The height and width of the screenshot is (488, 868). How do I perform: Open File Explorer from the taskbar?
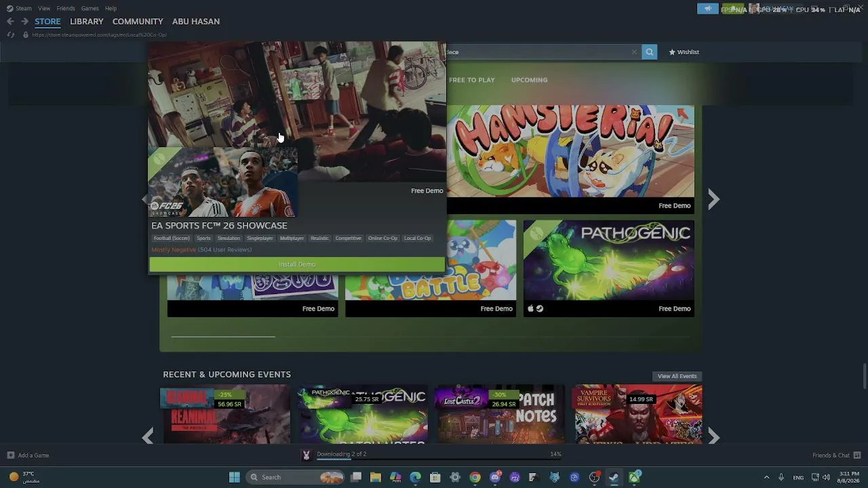tap(376, 477)
